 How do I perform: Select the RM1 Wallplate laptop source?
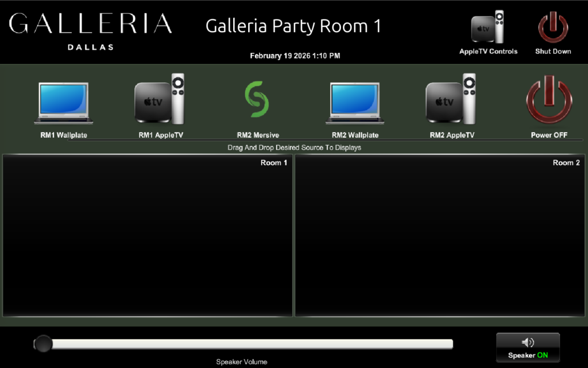(63, 103)
